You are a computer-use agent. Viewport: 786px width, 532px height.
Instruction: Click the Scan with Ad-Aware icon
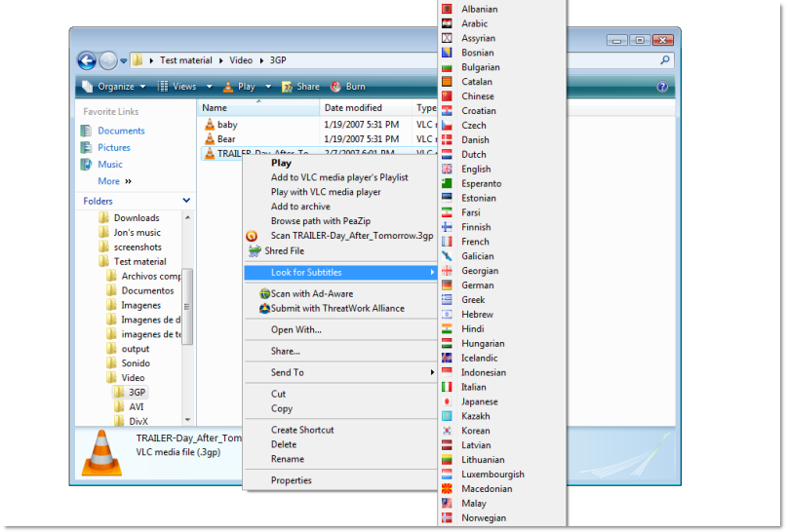point(264,294)
